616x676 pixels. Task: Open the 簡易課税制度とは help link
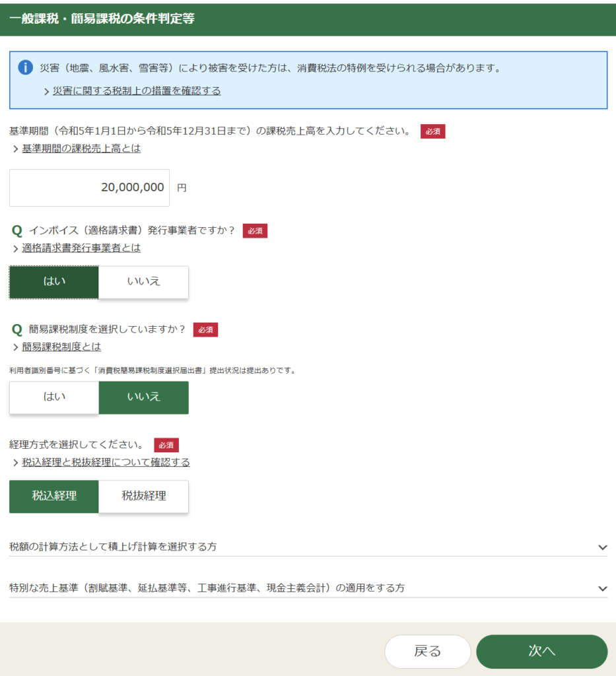click(x=61, y=347)
